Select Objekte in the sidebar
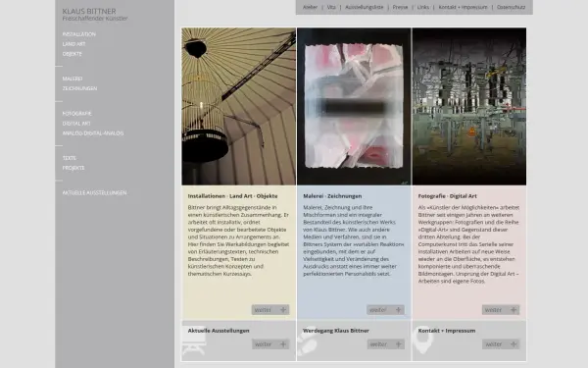 point(72,54)
